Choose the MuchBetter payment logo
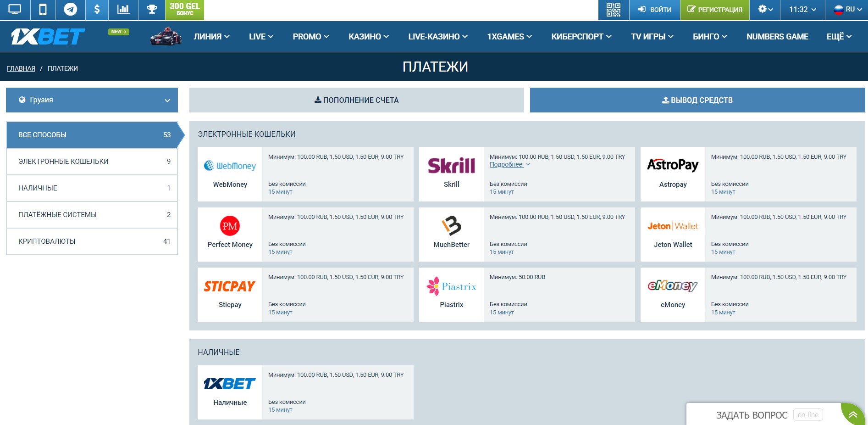 [x=452, y=225]
